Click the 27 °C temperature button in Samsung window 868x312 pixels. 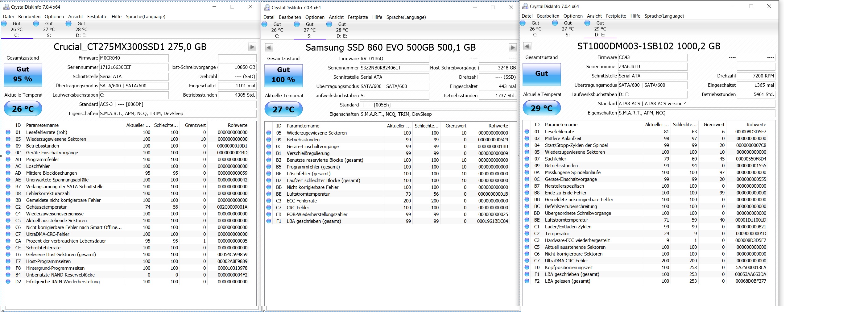(x=283, y=109)
